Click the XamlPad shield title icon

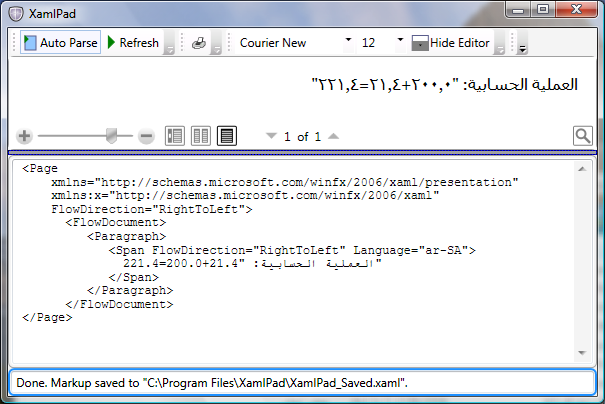(x=16, y=14)
